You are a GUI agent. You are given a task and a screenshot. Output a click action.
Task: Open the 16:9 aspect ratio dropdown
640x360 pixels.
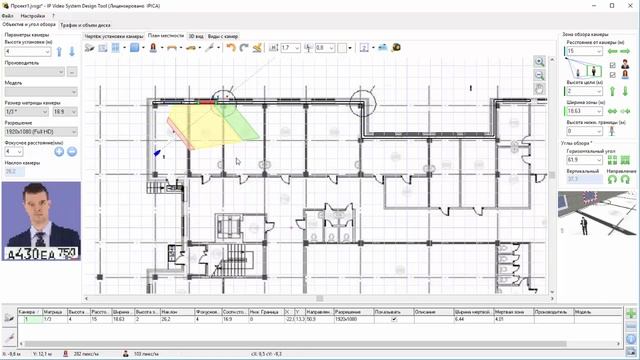click(74, 112)
